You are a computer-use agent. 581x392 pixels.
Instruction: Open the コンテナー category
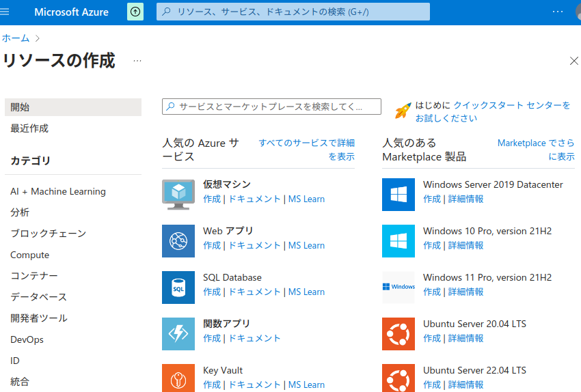34,276
